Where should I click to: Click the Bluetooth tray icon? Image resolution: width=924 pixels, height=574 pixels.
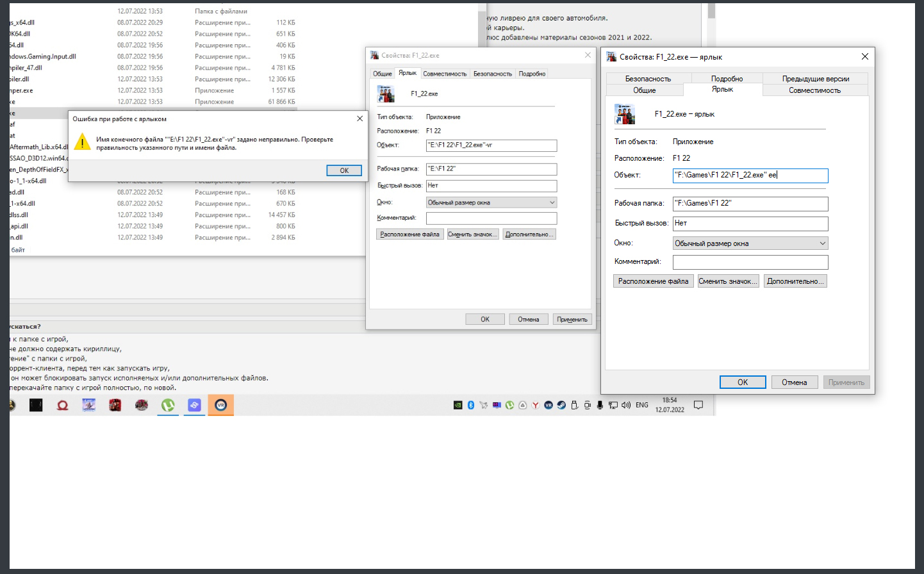click(x=471, y=405)
